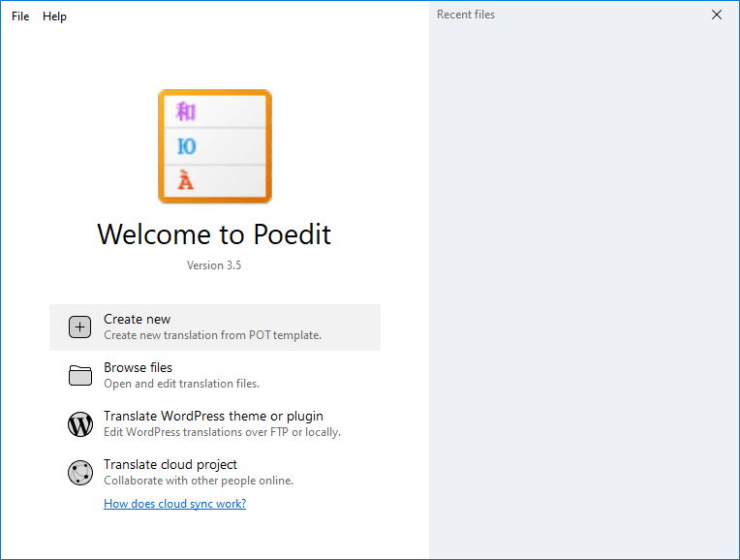Click the plus icon for Create new

click(79, 327)
